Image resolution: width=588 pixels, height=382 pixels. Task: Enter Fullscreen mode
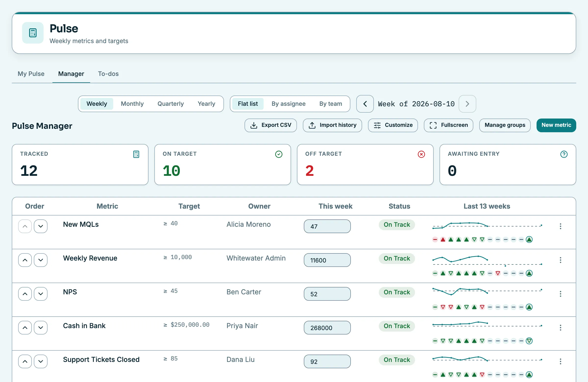click(x=448, y=125)
